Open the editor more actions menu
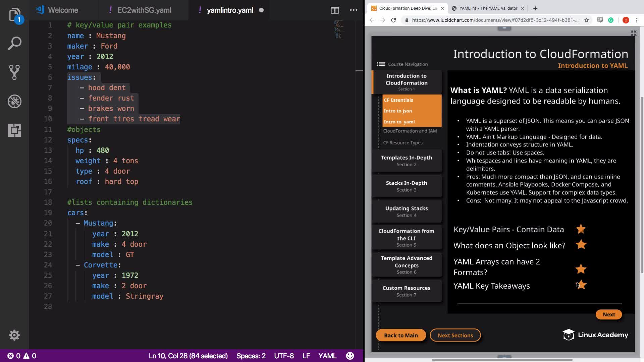 (354, 10)
